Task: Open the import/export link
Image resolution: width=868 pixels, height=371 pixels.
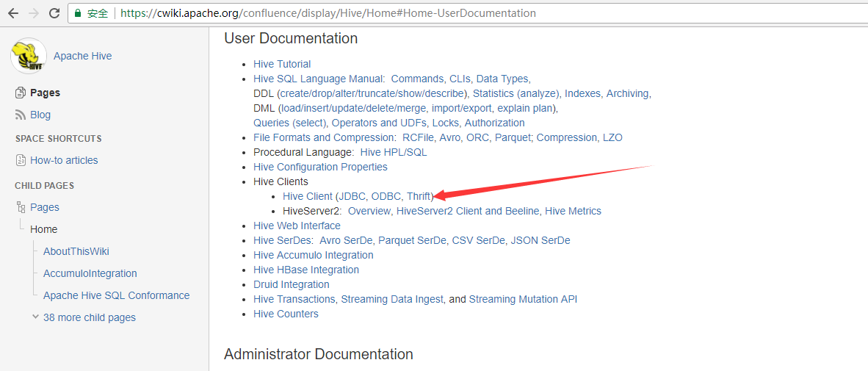Action: (462, 108)
